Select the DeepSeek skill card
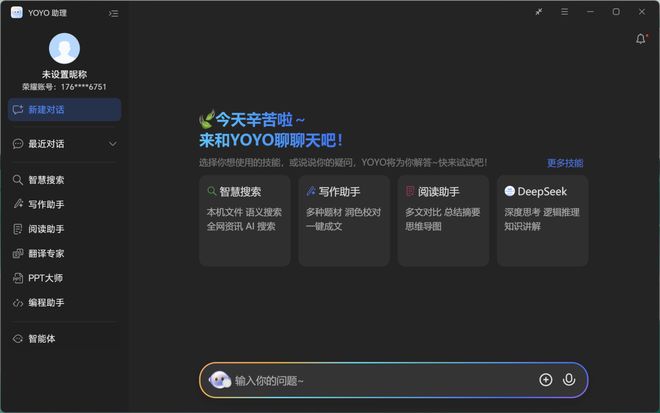660x413 pixels. pyautogui.click(x=543, y=221)
